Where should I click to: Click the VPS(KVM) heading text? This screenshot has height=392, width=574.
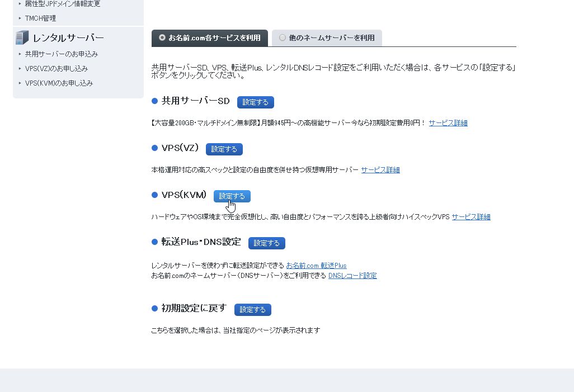click(184, 195)
